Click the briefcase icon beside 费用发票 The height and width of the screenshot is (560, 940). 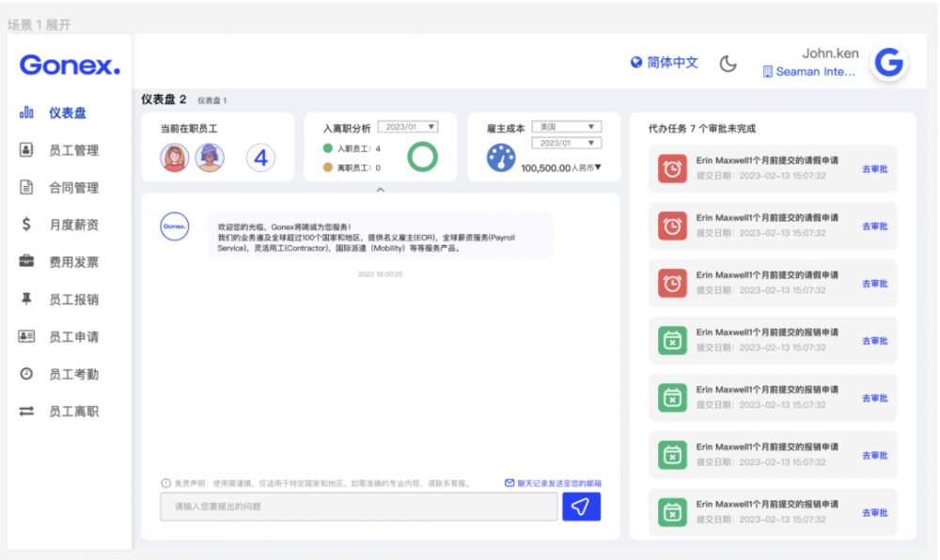(26, 261)
